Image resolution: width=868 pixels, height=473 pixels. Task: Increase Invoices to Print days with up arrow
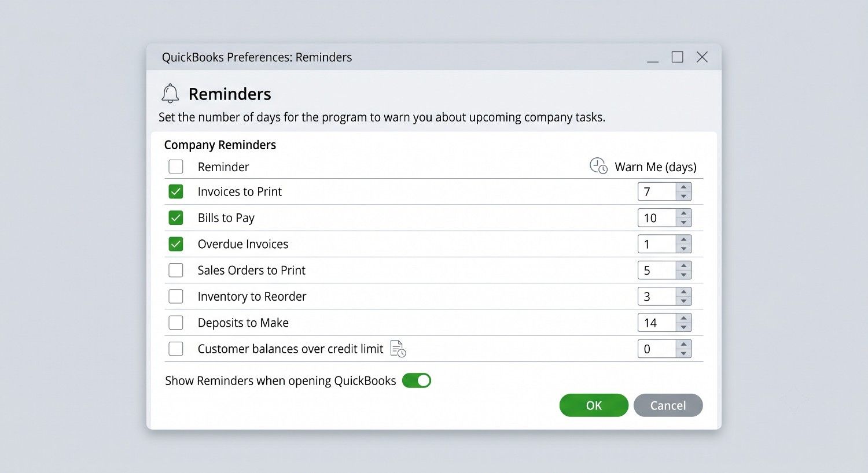coord(683,187)
